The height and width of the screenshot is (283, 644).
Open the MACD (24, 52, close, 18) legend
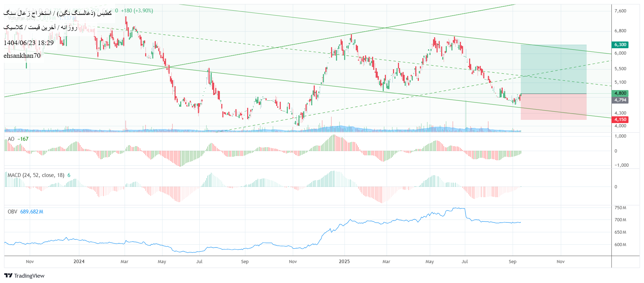click(36, 175)
